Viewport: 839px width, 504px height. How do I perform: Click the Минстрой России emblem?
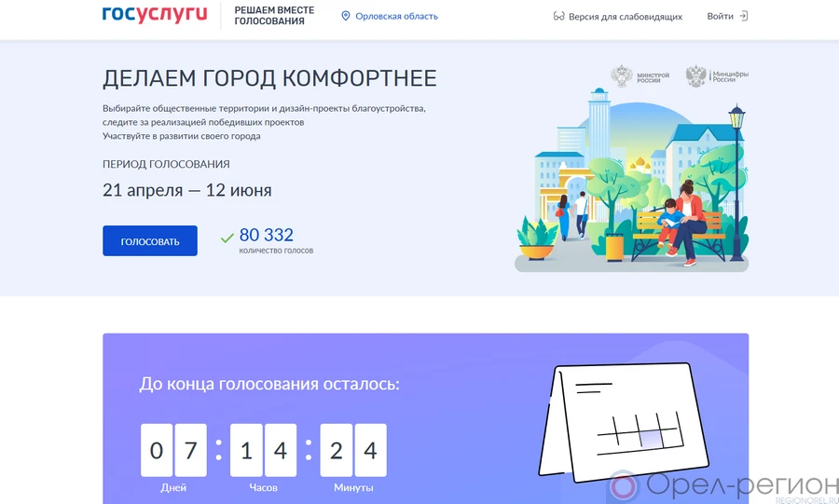pos(622,76)
